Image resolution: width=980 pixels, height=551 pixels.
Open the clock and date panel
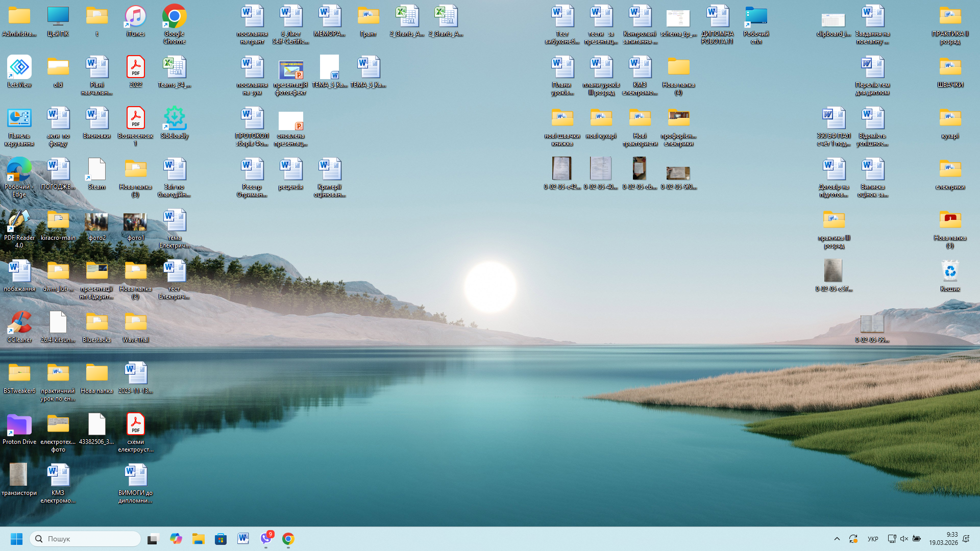tap(943, 539)
